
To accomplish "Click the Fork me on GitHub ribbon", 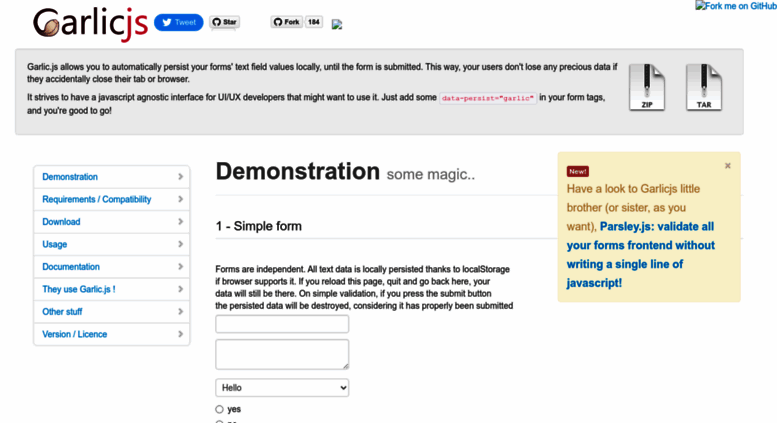I will pyautogui.click(x=736, y=6).
